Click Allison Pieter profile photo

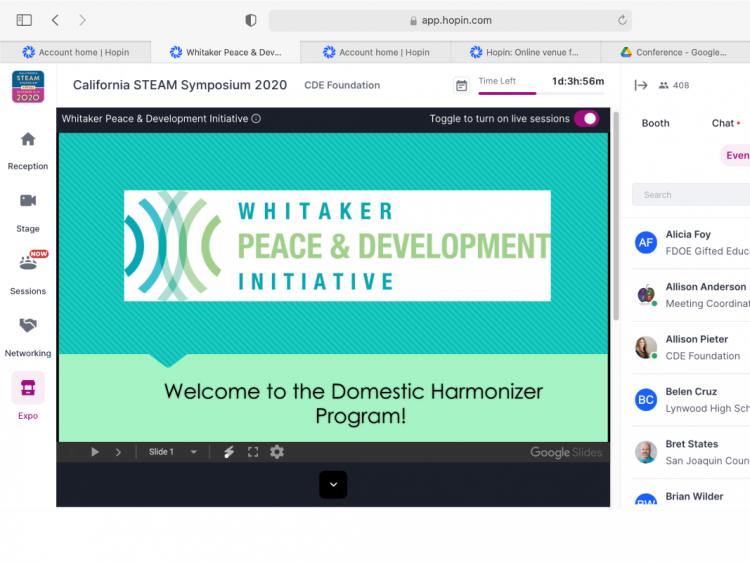pos(646,347)
